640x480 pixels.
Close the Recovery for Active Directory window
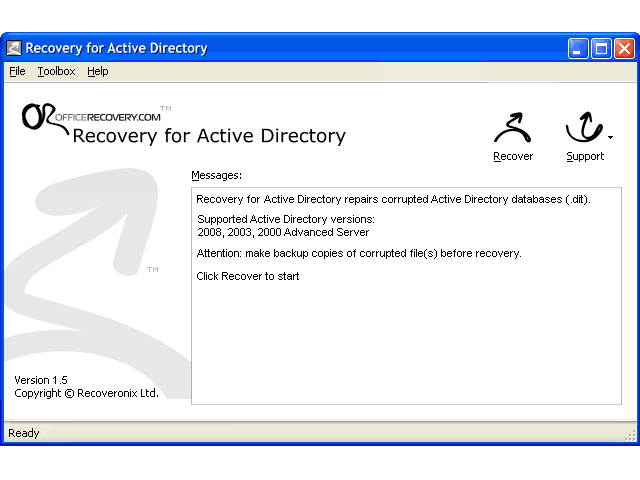pyautogui.click(x=624, y=49)
